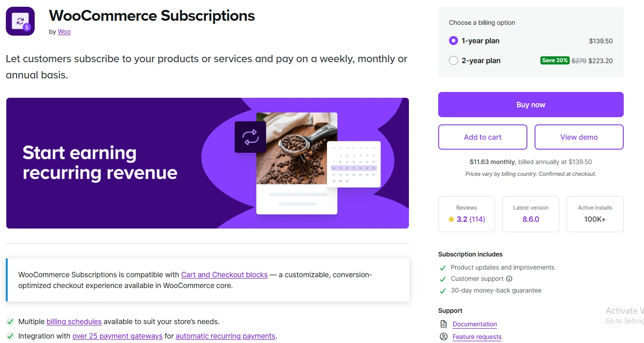
Task: Click the Buy now button
Action: point(531,104)
